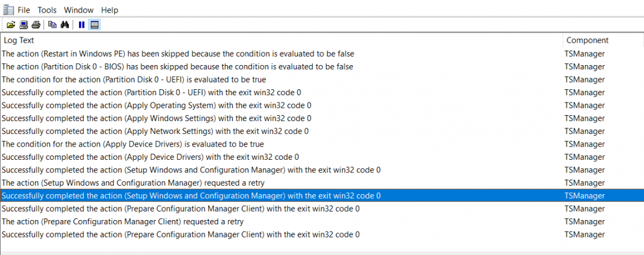Select the Apply Device Drivers condition row
Image resolution: width=644 pixels, height=255 pixels.
pos(322,144)
